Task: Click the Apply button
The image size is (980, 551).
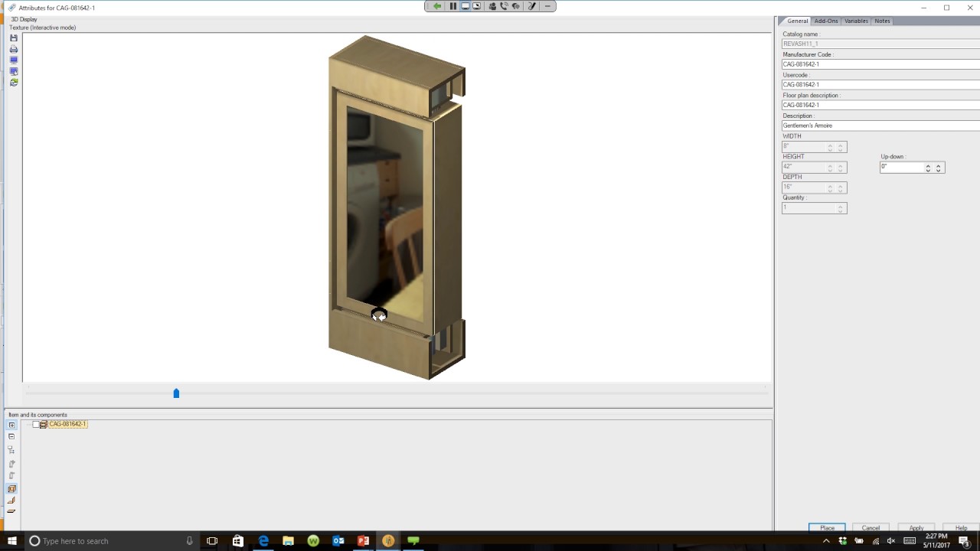Action: (916, 527)
